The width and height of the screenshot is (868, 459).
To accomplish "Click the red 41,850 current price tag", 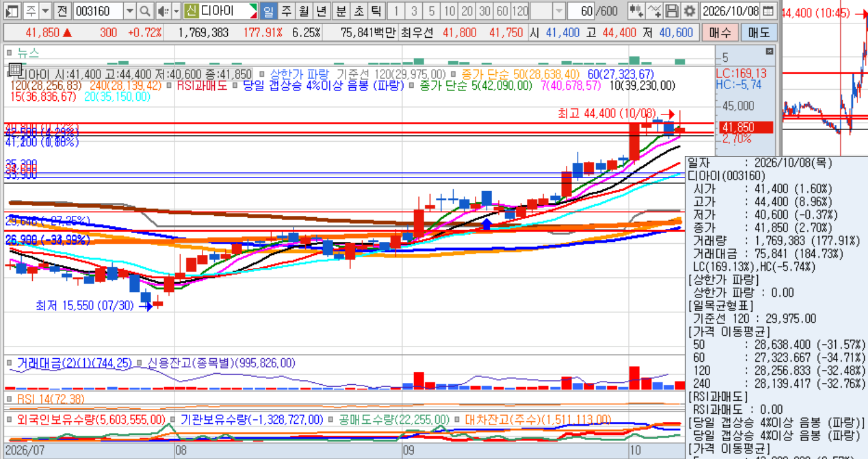I will [x=745, y=127].
